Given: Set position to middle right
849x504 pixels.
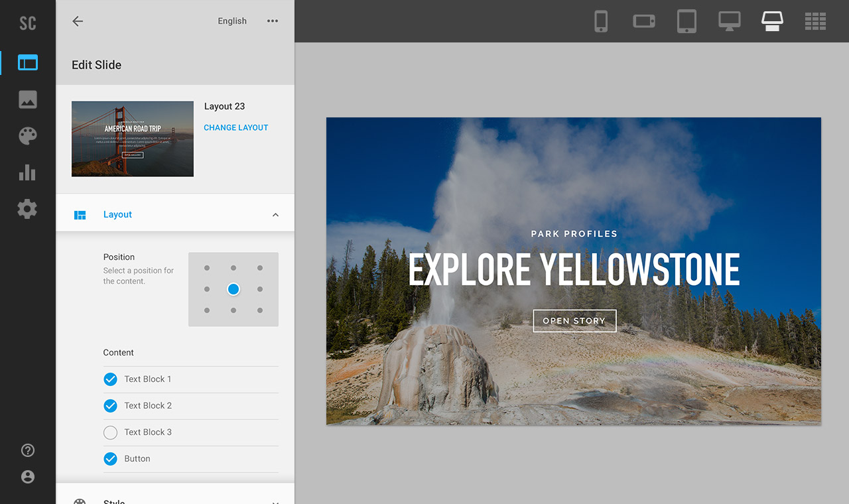Looking at the screenshot, I should tap(260, 289).
